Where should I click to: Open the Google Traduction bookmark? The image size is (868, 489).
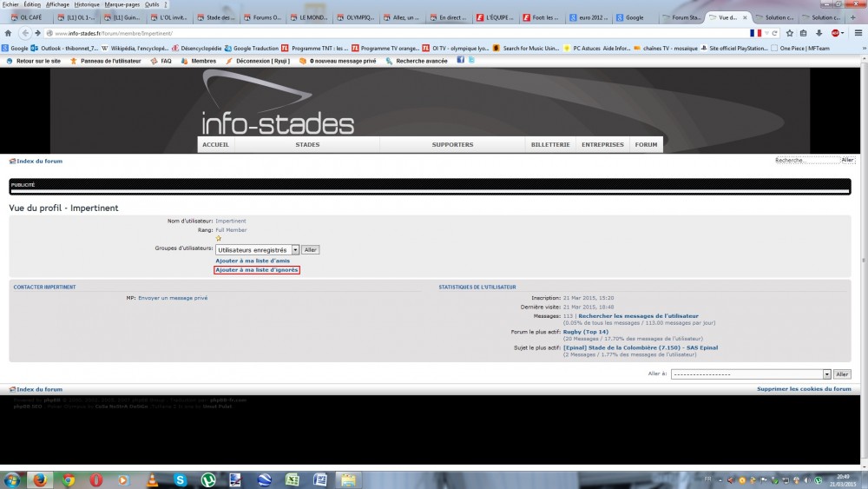pyautogui.click(x=252, y=48)
